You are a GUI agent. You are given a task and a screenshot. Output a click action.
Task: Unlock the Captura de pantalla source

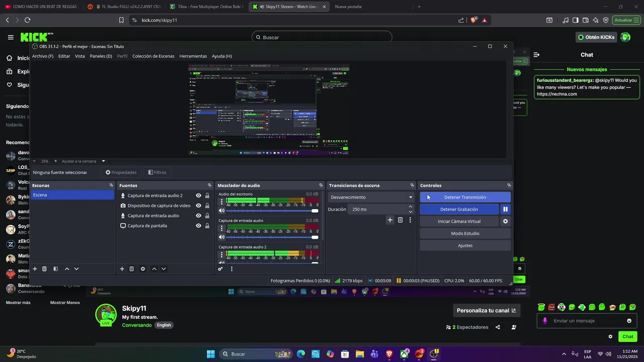pos(207,226)
